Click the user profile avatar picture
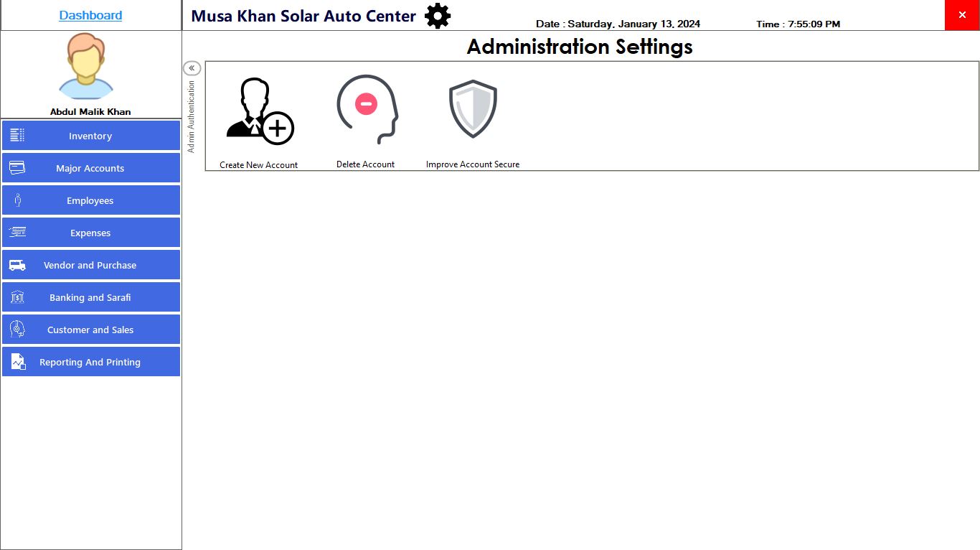The width and height of the screenshot is (980, 550). [86, 66]
